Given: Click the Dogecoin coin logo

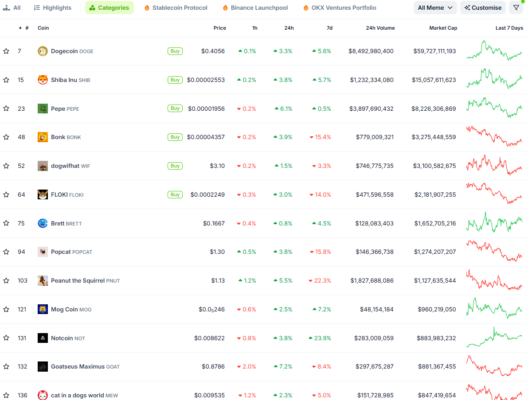Looking at the screenshot, I should pos(43,51).
